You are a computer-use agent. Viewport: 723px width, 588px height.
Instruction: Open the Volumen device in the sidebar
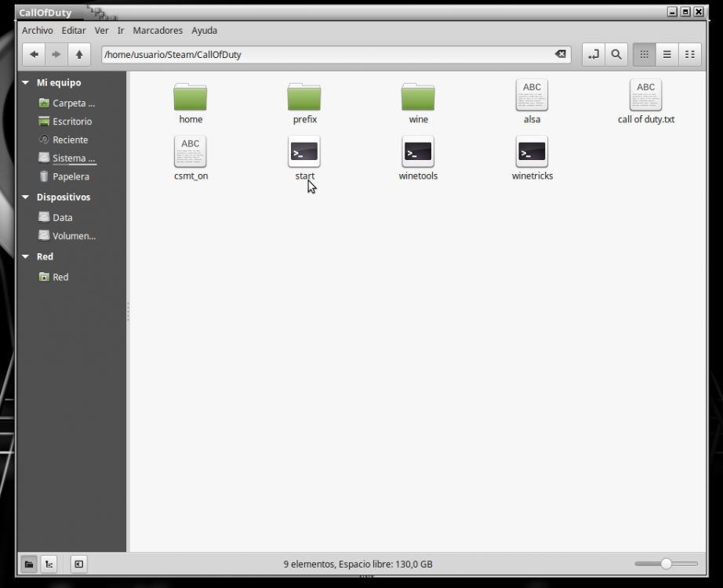[x=67, y=236]
